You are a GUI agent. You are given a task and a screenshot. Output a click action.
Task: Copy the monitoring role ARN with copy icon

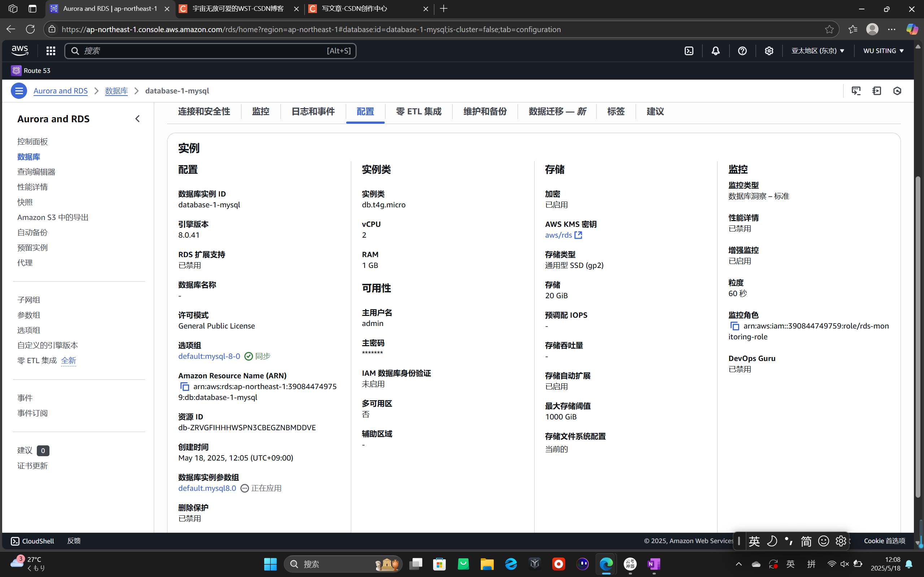(x=735, y=326)
